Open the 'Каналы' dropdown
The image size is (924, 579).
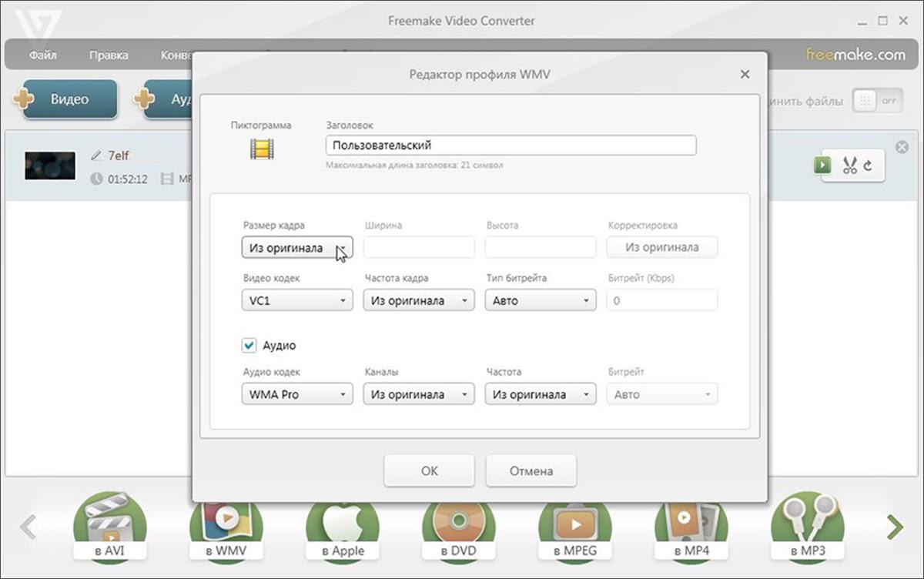click(x=419, y=394)
